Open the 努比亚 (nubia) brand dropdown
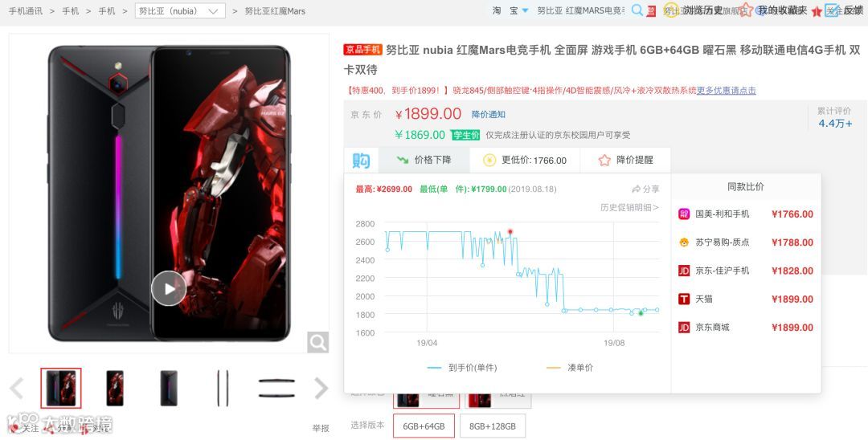The height and width of the screenshot is (440, 868). point(180,10)
